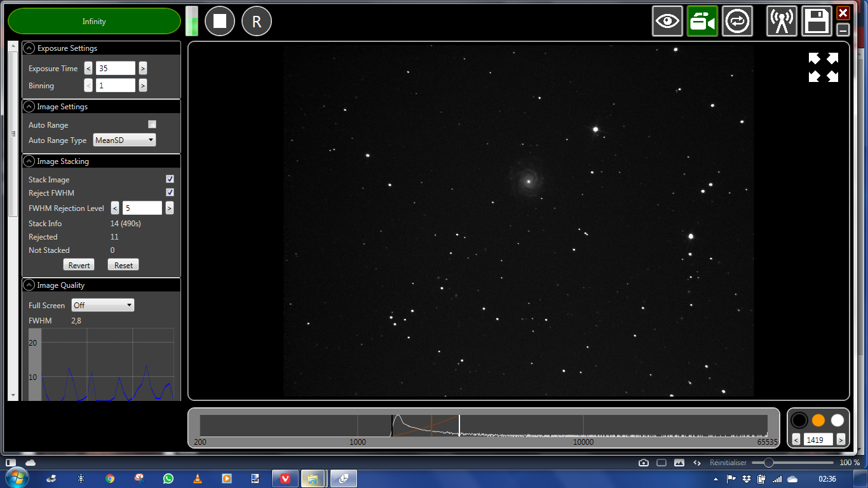This screenshot has height=488, width=868.
Task: Open Vivaldi browser from taskbar
Action: point(285,478)
